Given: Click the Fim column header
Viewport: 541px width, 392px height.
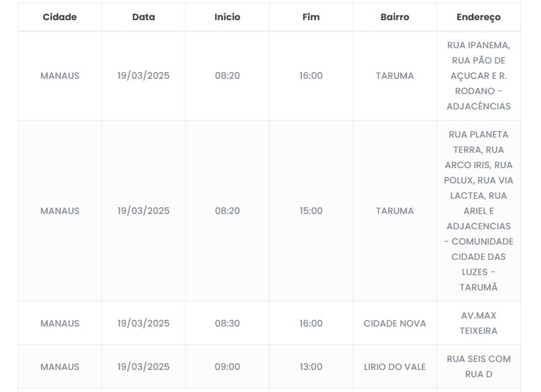Looking at the screenshot, I should (x=311, y=17).
